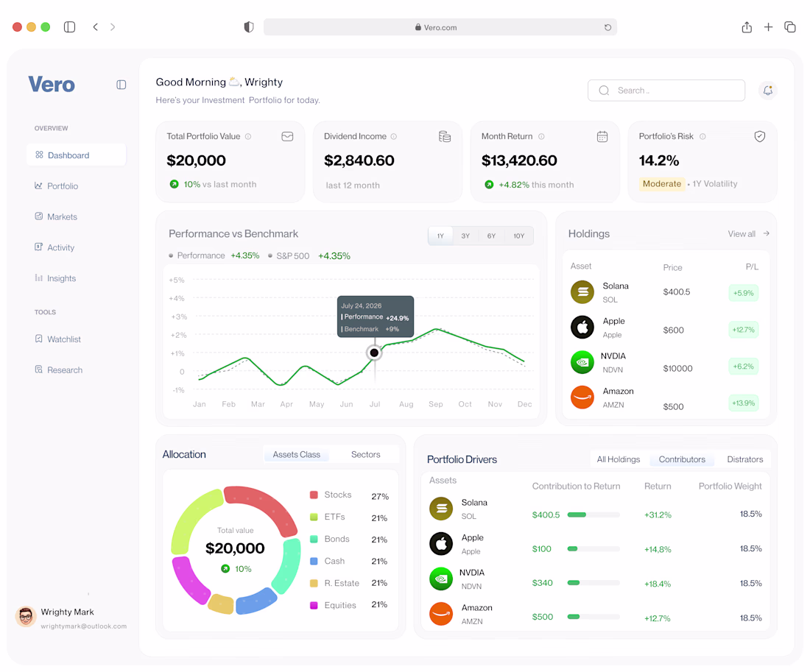Click the Solana logo in Holdings

pyautogui.click(x=582, y=291)
